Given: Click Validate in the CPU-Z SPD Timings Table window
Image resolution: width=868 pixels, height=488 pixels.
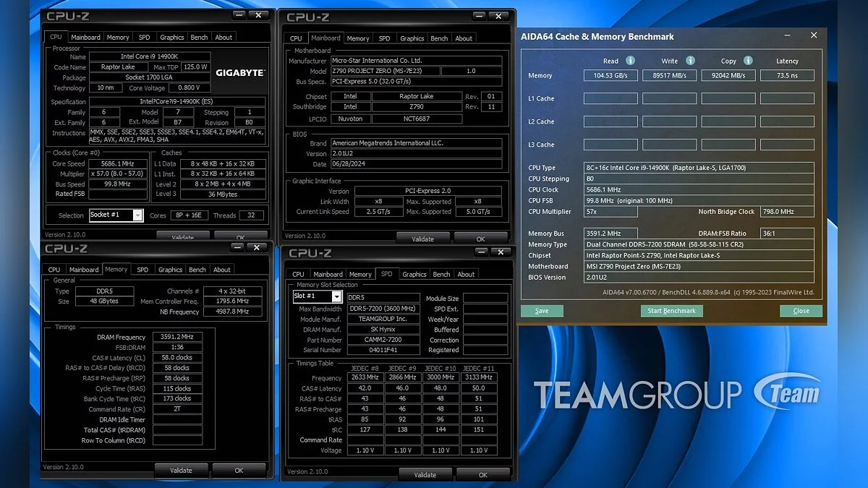Looking at the screenshot, I should click(x=425, y=475).
